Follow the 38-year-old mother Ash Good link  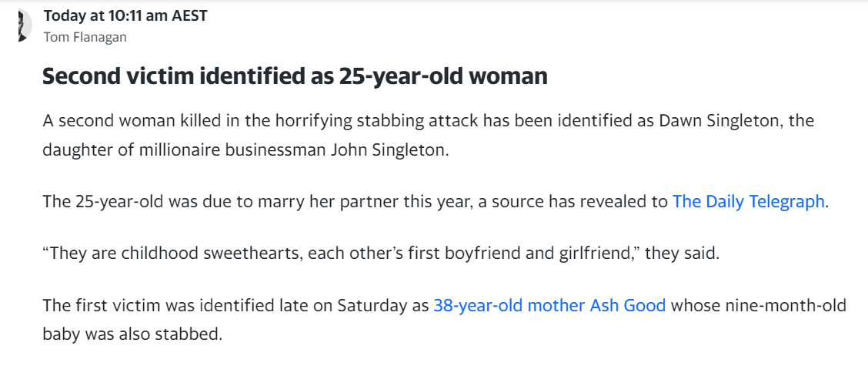(x=549, y=306)
